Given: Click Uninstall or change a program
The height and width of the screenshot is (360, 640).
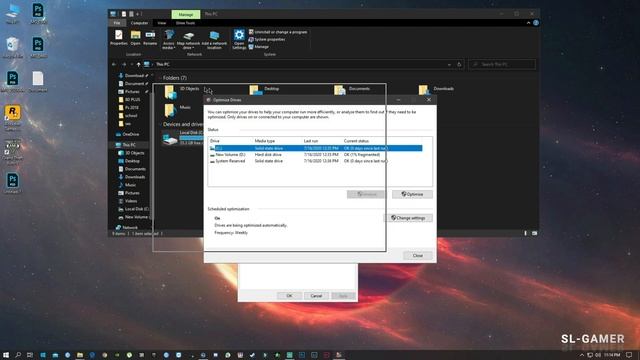Looking at the screenshot, I should pyautogui.click(x=278, y=32).
